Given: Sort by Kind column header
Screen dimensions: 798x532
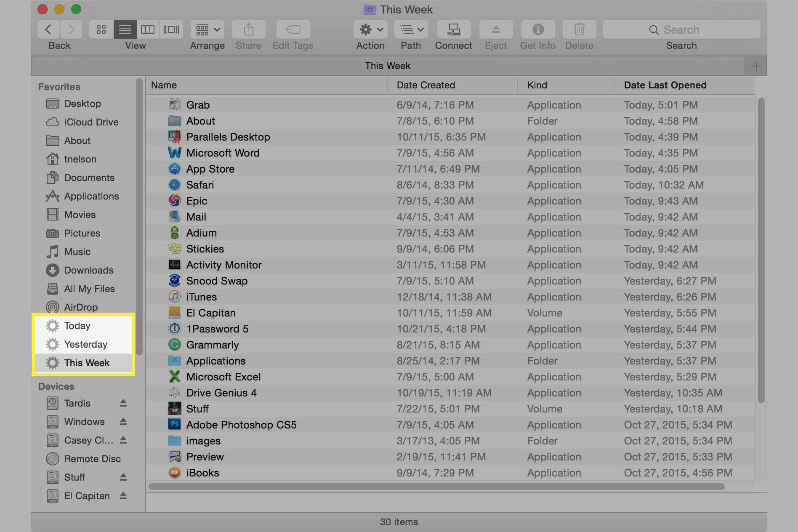Looking at the screenshot, I should tap(566, 85).
